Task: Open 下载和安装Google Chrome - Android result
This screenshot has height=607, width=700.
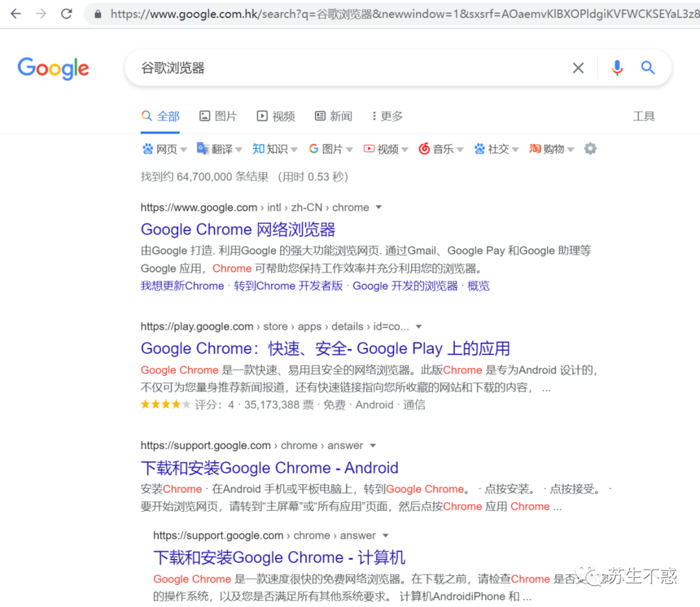Action: [x=269, y=468]
